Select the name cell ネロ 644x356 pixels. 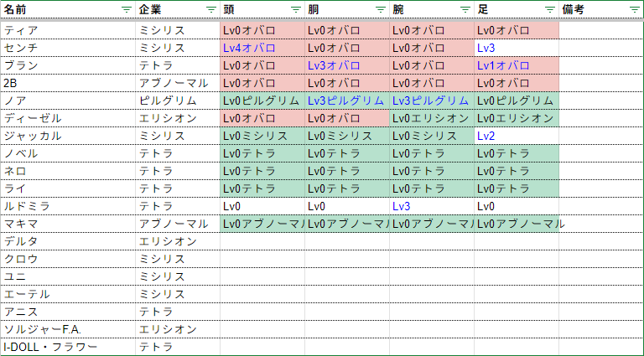coord(68,172)
